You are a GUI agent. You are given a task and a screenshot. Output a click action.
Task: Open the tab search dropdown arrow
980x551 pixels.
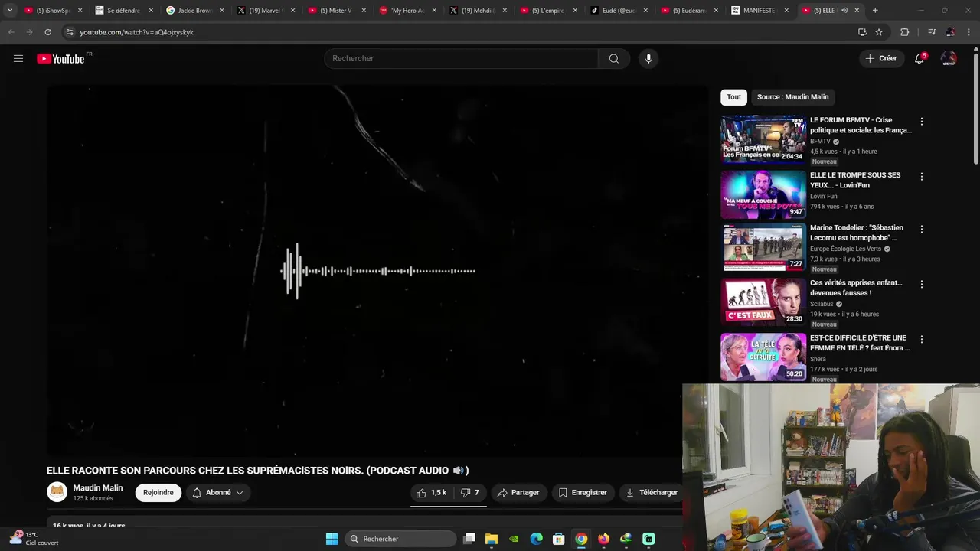coord(10,11)
